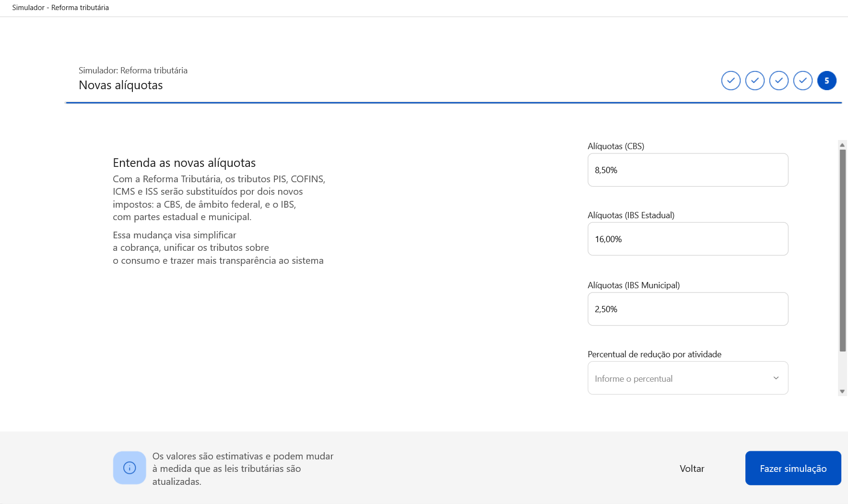The image size is (848, 504).
Task: Click the first completed step indicator
Action: [730, 81]
